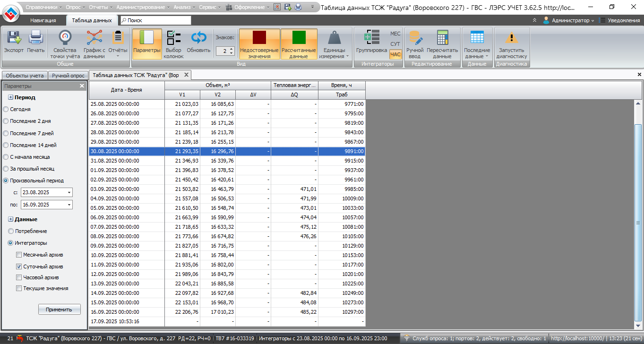The image size is (644, 344).
Task: Open the end date dropdown 16.09.2025
Action: click(69, 205)
